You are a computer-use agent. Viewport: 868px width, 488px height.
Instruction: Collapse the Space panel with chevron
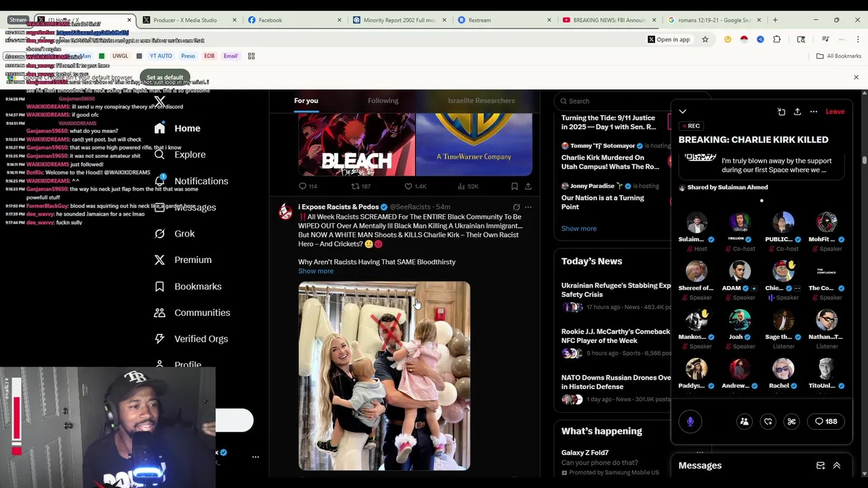(683, 112)
